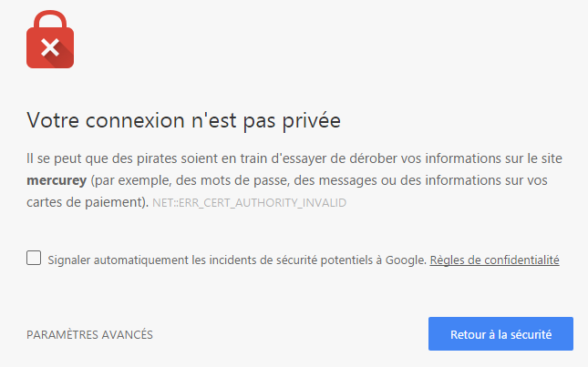
Task: Click the heading Votre connexion n'est pas privée
Action: click(x=183, y=120)
